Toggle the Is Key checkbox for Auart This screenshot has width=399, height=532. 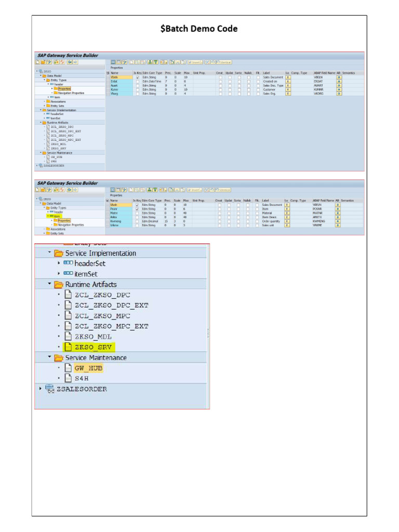[137, 86]
